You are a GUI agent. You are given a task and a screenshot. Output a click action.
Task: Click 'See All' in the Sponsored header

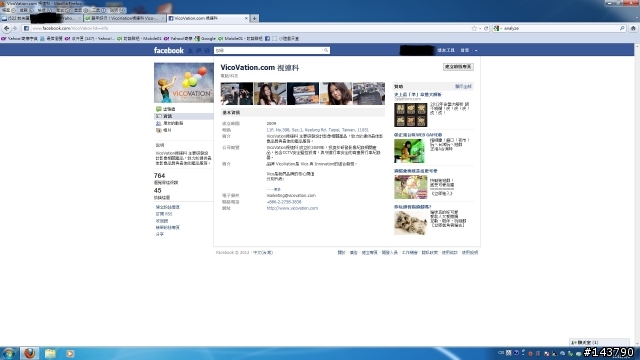pyautogui.click(x=463, y=87)
